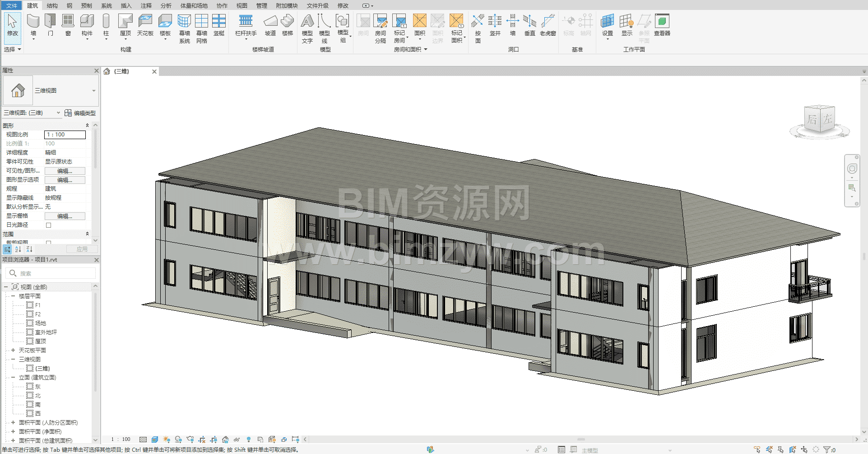Switch to the 结构 ribbon tab

[x=52, y=5]
